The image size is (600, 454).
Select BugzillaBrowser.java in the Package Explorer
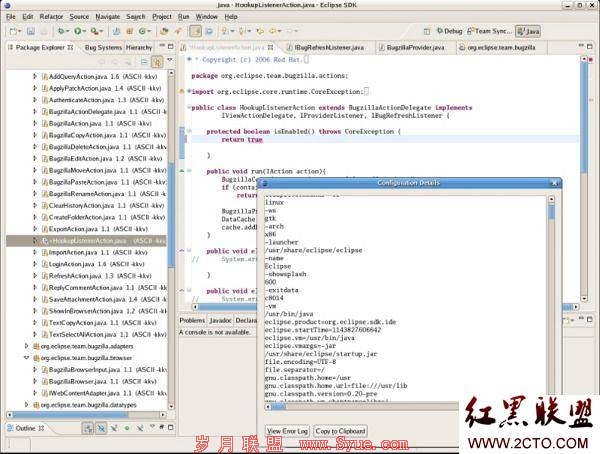(99, 381)
